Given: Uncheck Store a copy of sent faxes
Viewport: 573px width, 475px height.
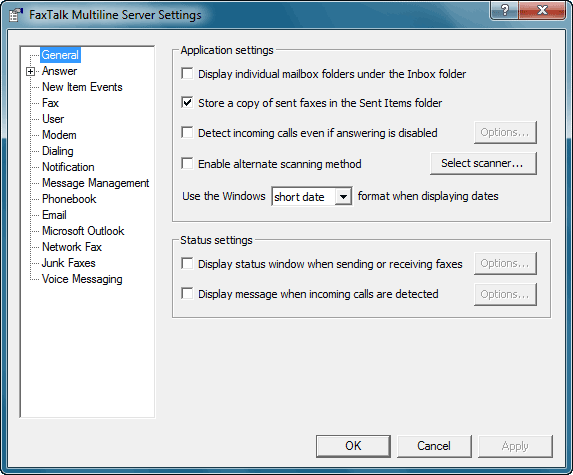Looking at the screenshot, I should [187, 103].
